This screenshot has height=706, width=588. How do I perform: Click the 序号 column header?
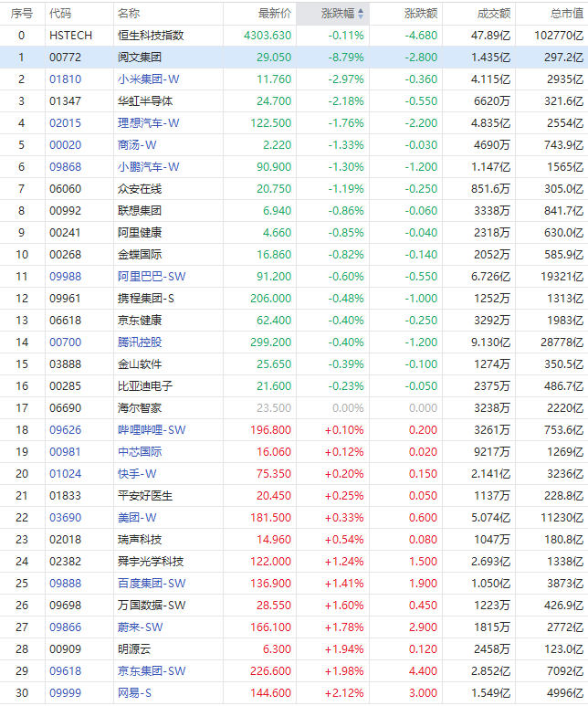coord(22,14)
